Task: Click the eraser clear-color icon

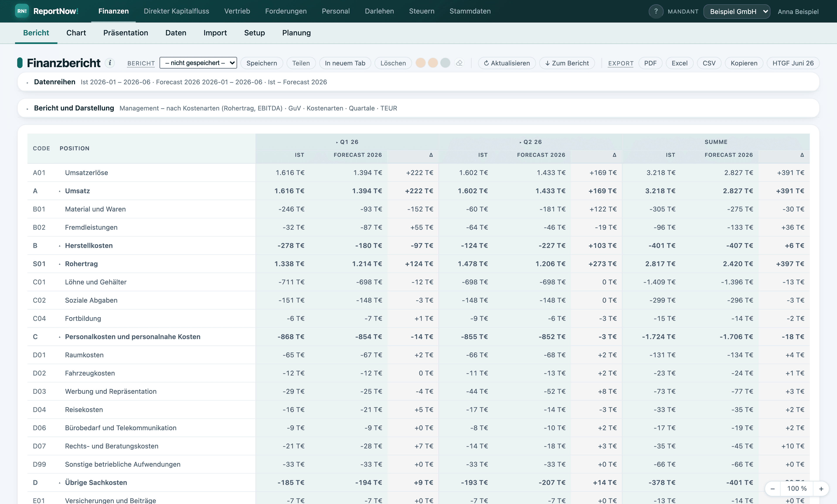Action: click(459, 63)
